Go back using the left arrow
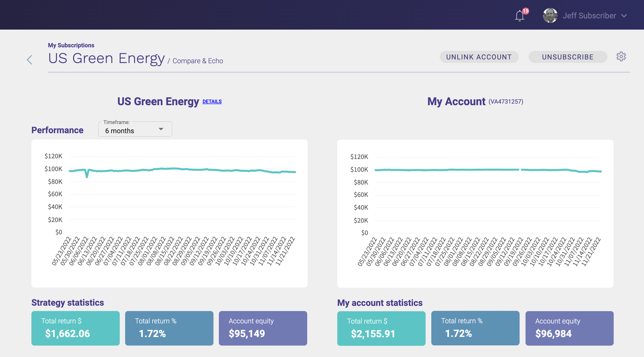This screenshot has height=357, width=644. pos(30,60)
